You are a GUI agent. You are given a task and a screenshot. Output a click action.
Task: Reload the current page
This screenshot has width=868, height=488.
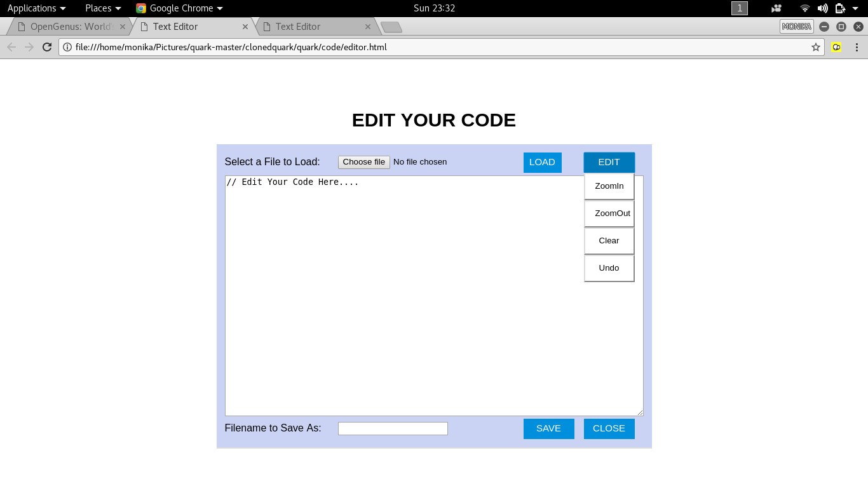(46, 46)
